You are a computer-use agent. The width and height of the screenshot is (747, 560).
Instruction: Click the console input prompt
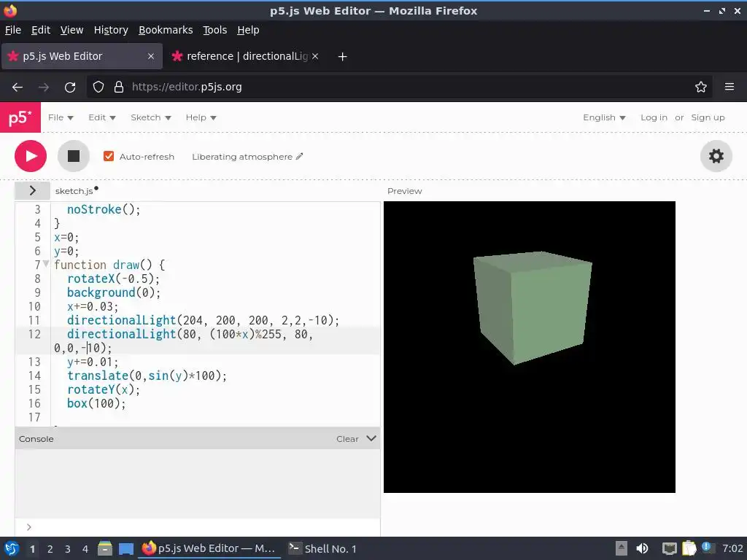(197, 527)
